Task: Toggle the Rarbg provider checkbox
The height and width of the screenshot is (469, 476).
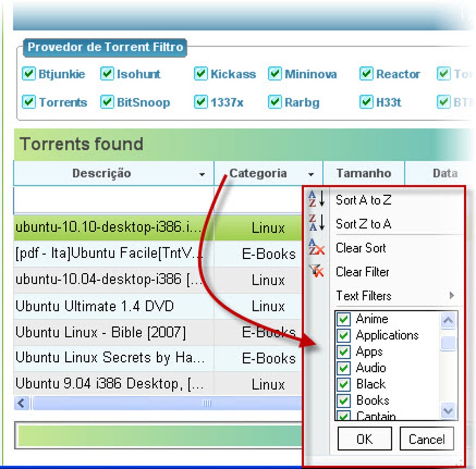Action: click(275, 102)
